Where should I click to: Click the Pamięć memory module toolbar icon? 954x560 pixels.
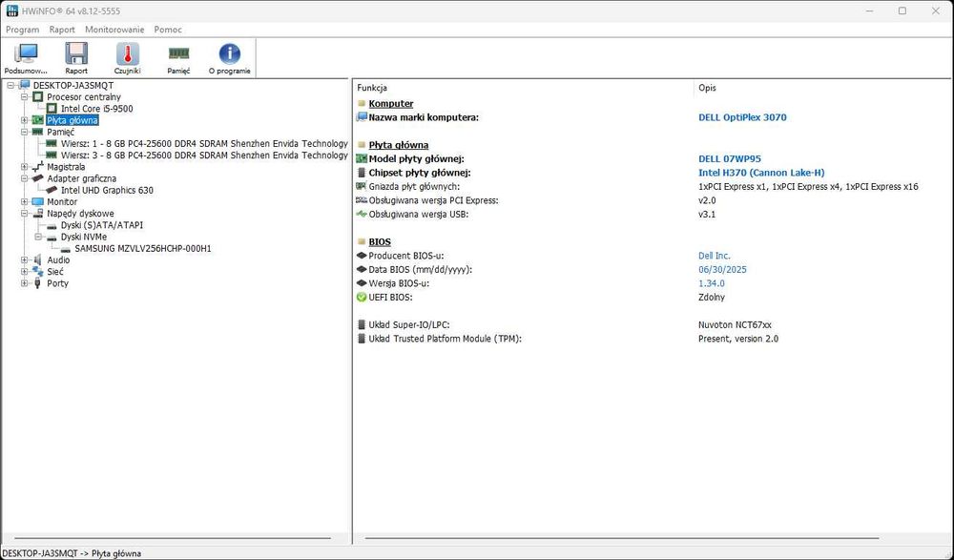178,53
